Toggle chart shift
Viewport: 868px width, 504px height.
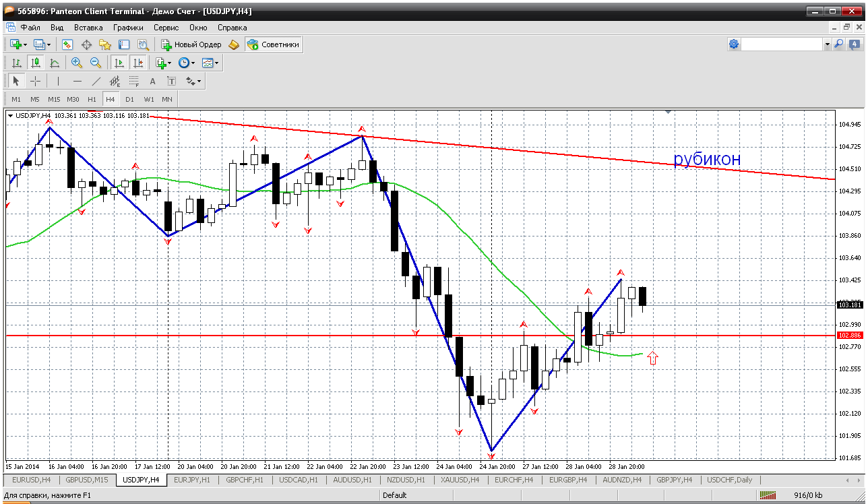[x=138, y=63]
